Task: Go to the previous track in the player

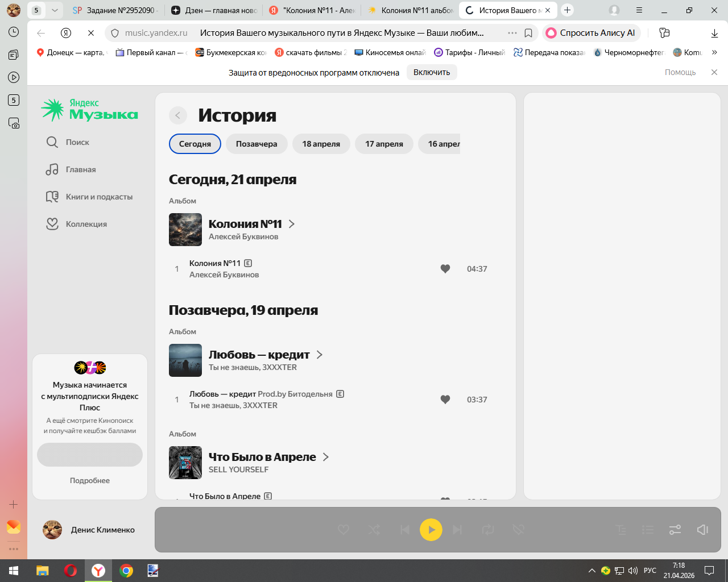Action: (x=405, y=530)
